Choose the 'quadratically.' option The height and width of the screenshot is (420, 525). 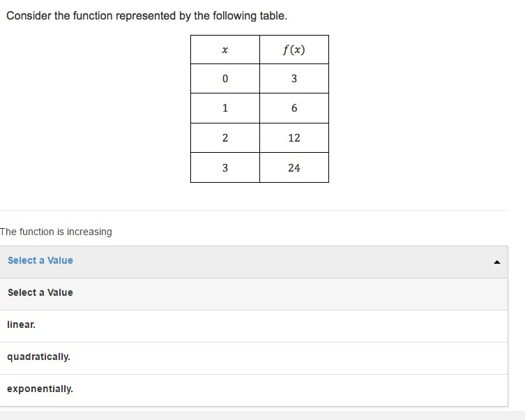254,358
